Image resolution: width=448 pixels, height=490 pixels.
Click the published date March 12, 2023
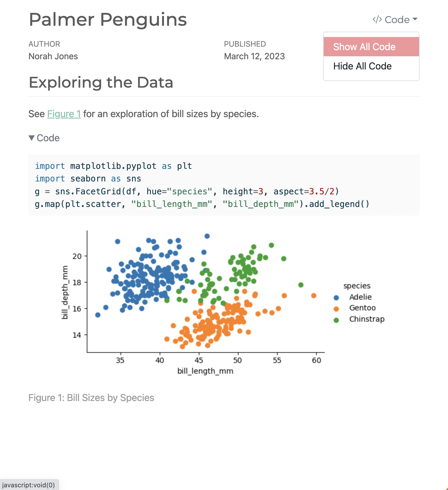pos(254,56)
